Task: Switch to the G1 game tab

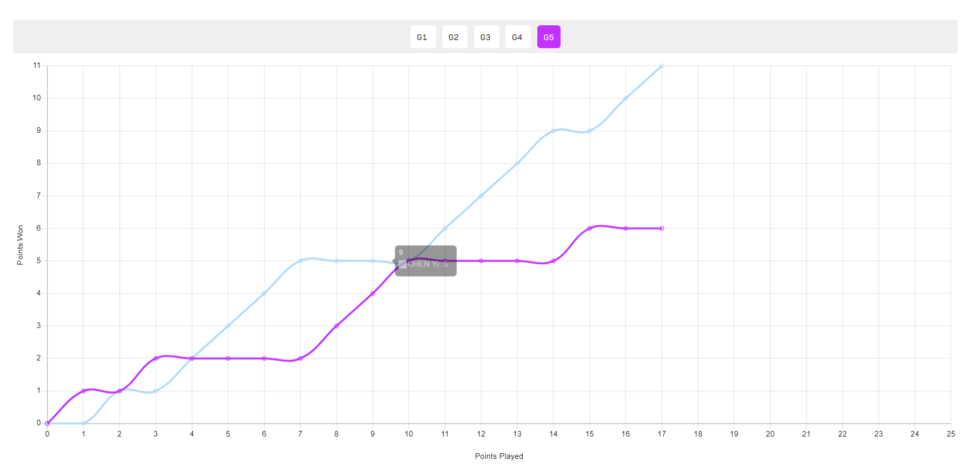Action: tap(422, 37)
